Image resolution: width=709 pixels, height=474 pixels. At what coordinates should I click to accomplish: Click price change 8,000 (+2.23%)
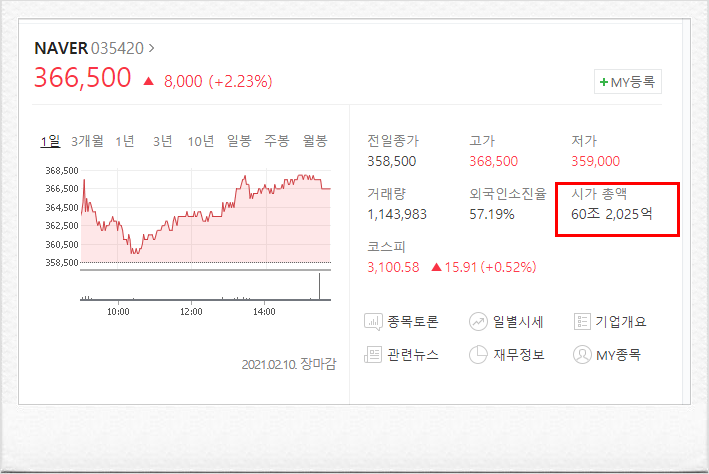[218, 81]
